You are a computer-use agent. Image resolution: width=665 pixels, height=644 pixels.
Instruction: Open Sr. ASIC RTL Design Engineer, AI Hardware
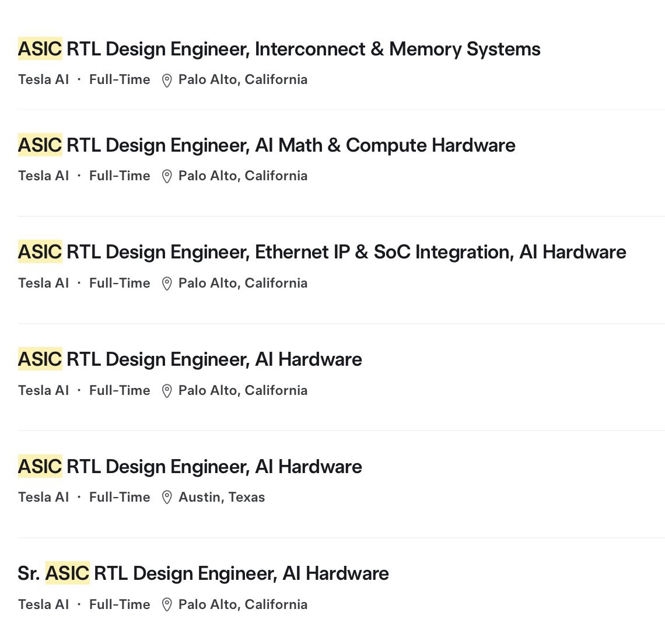coord(203,573)
